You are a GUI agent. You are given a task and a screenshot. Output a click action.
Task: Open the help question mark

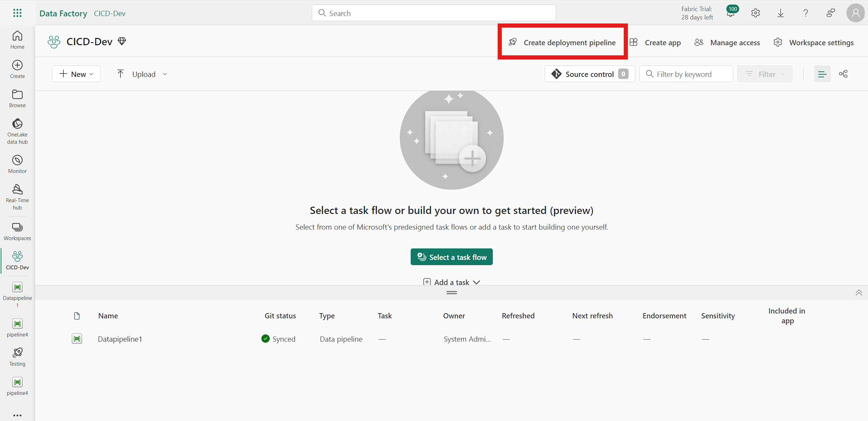click(806, 13)
